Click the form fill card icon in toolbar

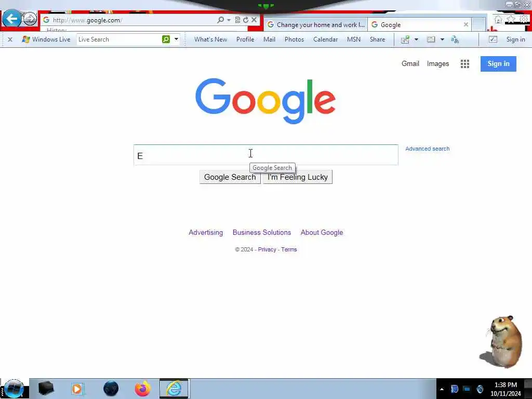[x=431, y=39]
